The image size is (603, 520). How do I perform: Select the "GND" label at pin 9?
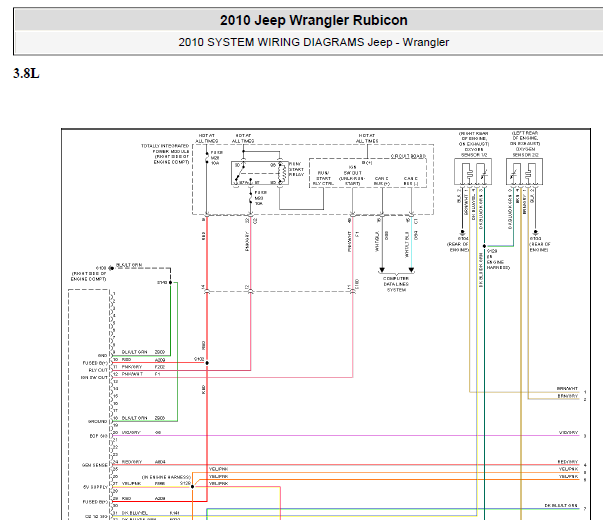102,355
